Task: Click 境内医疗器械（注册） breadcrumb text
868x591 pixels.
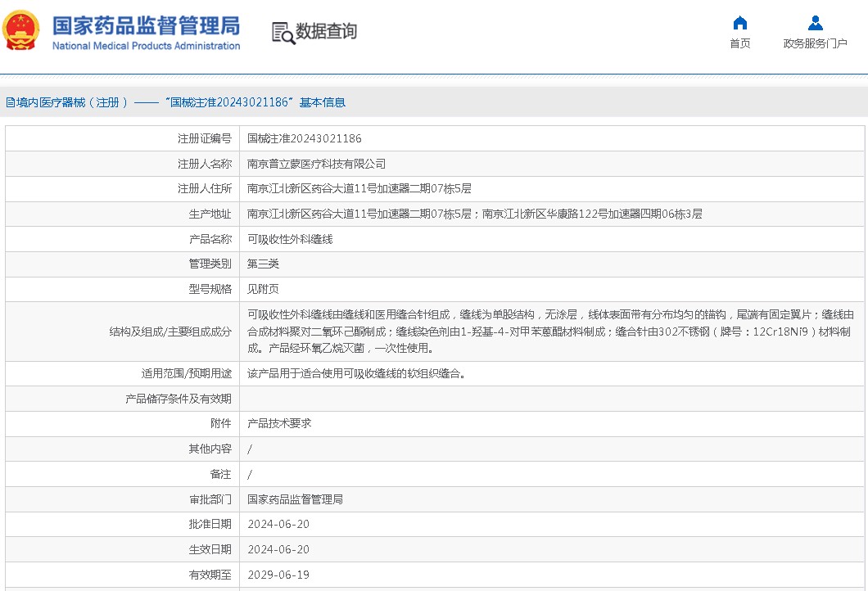Action: coord(72,102)
